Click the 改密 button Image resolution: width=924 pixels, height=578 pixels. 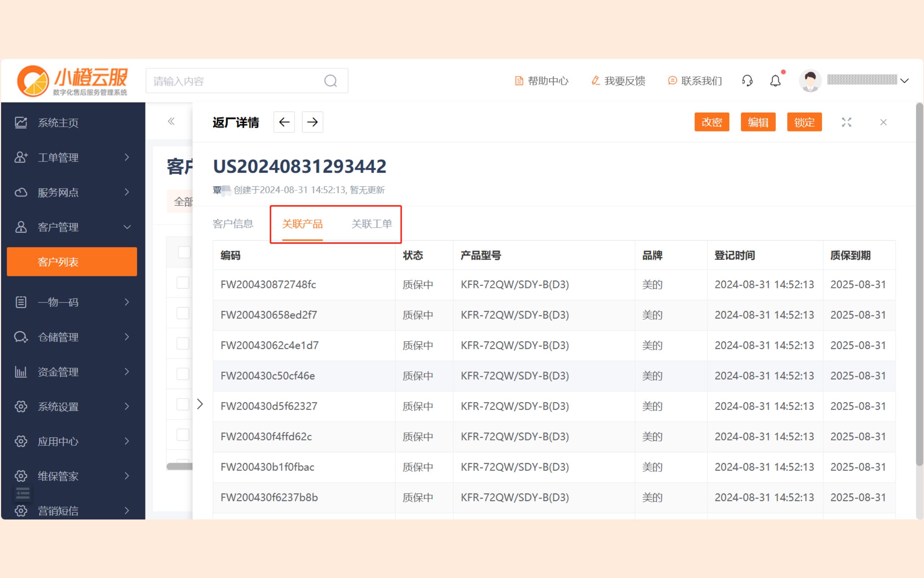tap(712, 122)
